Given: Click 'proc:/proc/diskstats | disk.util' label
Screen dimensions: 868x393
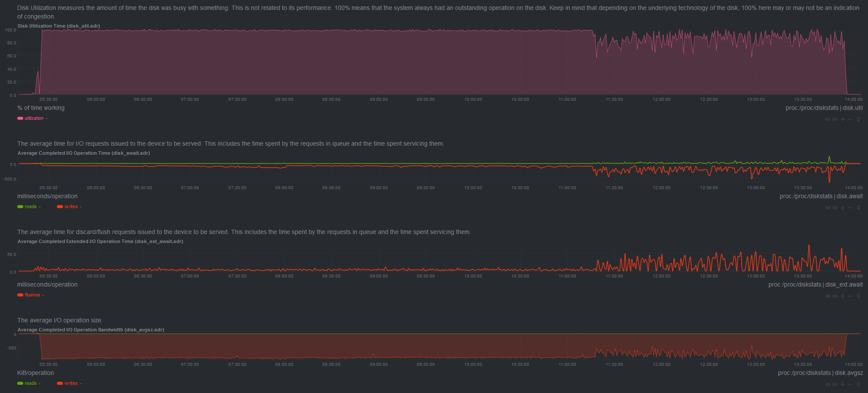Looking at the screenshot, I should [x=824, y=108].
